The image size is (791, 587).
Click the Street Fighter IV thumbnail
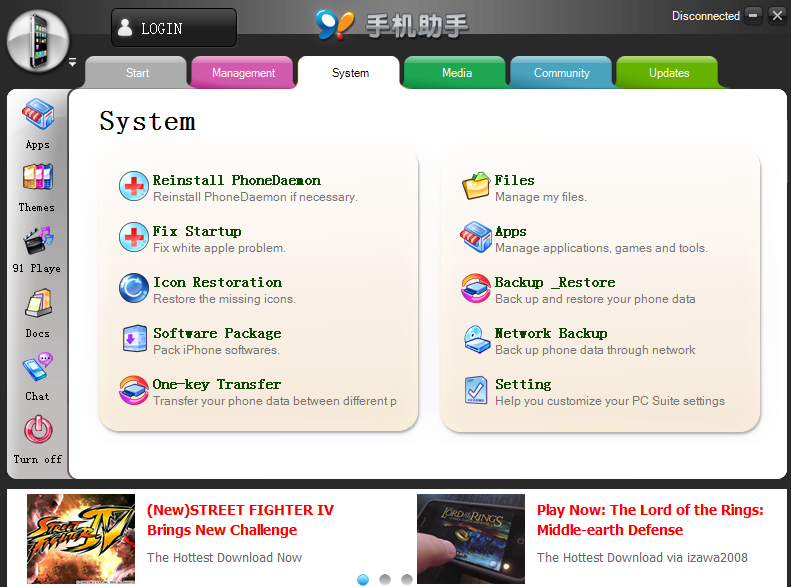(81, 539)
